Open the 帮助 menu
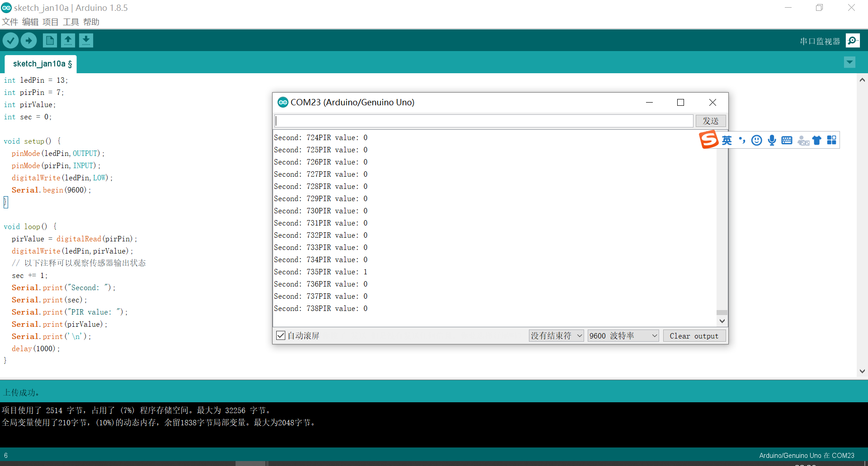868x466 pixels. 91,22
